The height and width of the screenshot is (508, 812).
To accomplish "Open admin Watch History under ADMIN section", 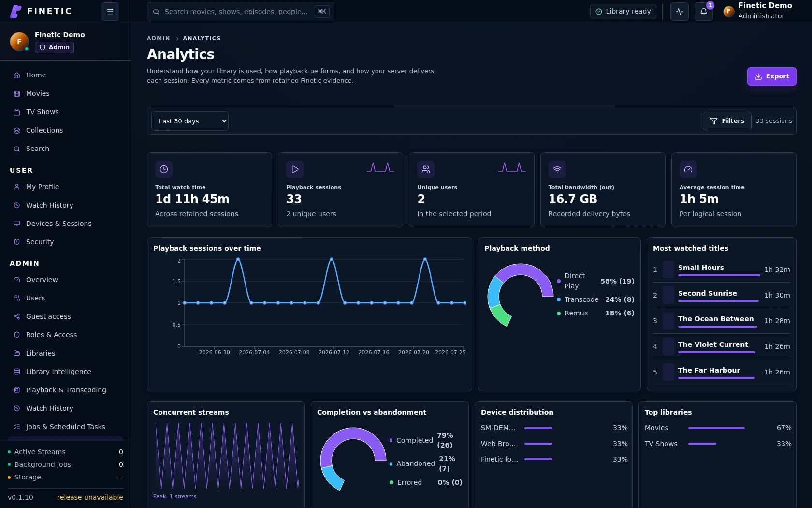I will 65,408.
